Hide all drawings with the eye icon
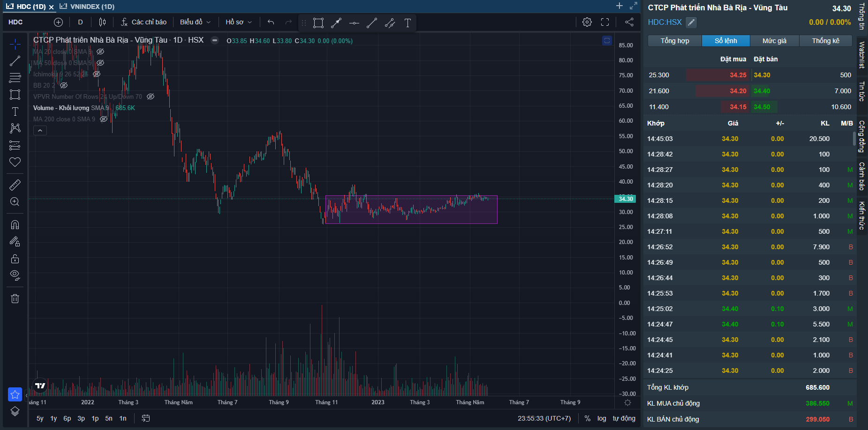 15,275
